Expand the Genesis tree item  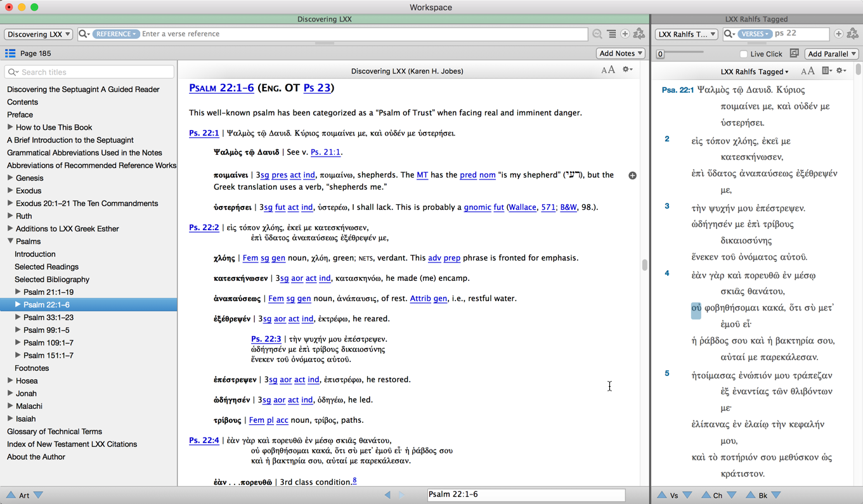tap(10, 178)
